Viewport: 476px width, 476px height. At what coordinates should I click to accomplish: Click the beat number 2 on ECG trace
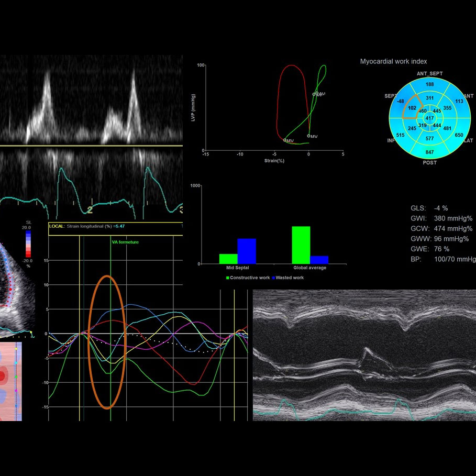pyautogui.click(x=90, y=210)
